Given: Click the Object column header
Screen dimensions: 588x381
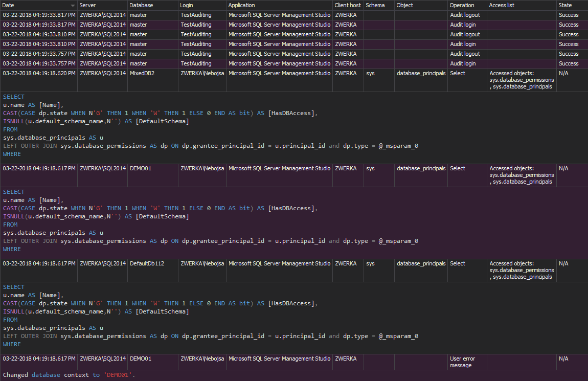Looking at the screenshot, I should point(421,5).
